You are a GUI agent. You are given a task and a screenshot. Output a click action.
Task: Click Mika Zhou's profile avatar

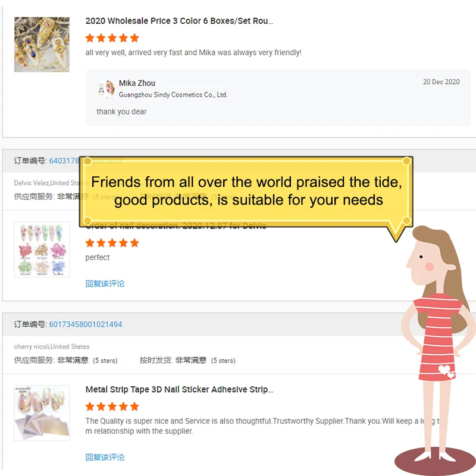click(x=106, y=89)
